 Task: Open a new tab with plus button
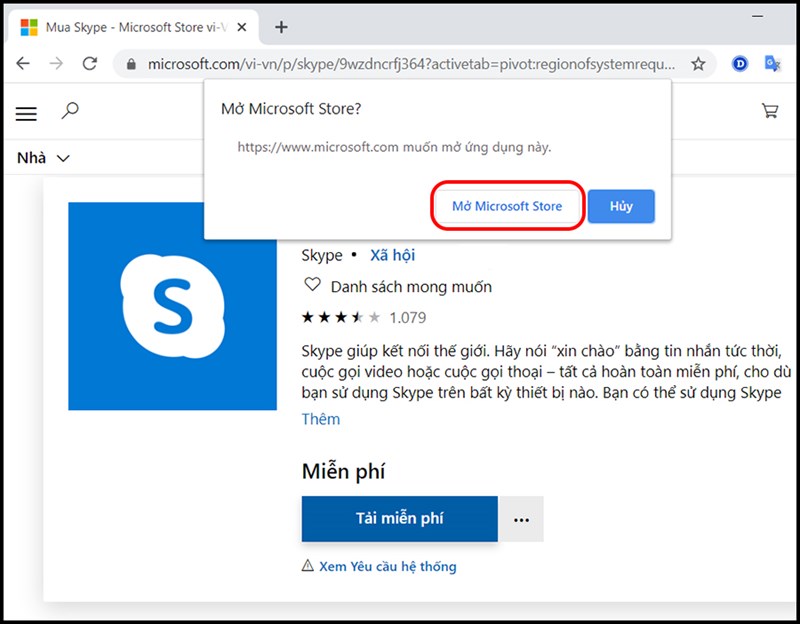pyautogui.click(x=281, y=27)
